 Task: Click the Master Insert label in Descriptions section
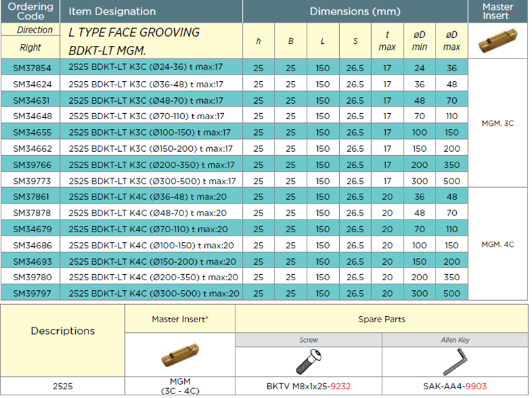point(180,319)
